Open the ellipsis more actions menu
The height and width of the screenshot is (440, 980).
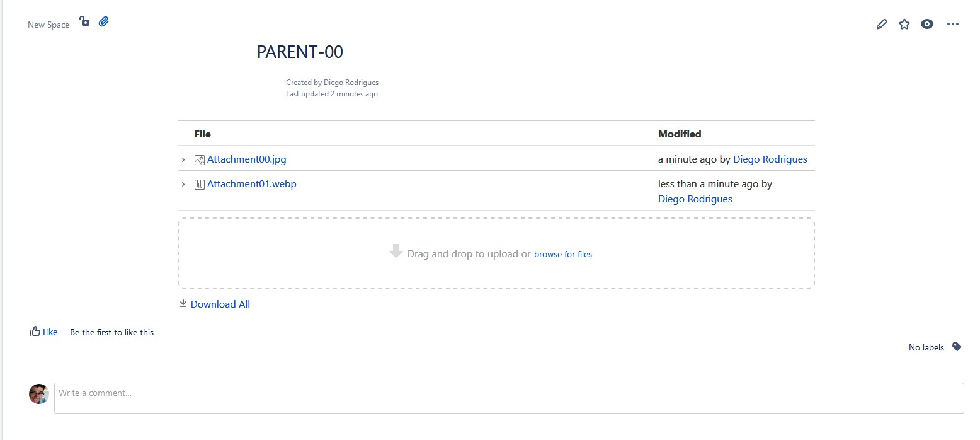coord(953,23)
